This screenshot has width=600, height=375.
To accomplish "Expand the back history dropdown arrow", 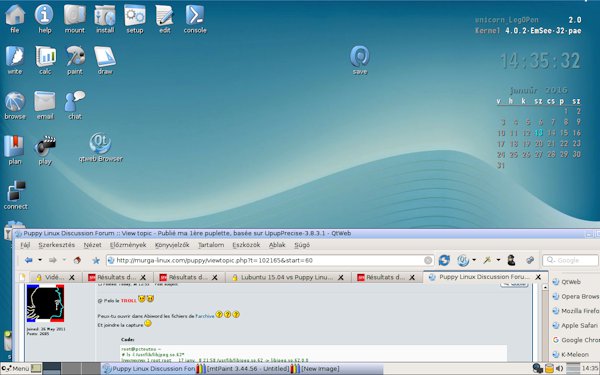I will (39, 260).
